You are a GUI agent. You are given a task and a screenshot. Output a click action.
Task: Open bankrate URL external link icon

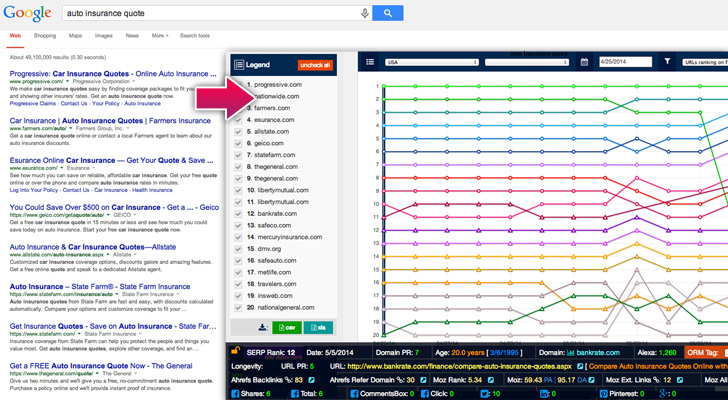[580, 367]
